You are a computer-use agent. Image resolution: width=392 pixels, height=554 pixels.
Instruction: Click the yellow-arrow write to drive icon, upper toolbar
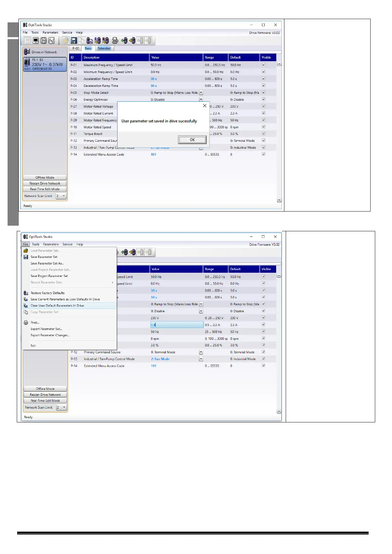[x=132, y=40]
